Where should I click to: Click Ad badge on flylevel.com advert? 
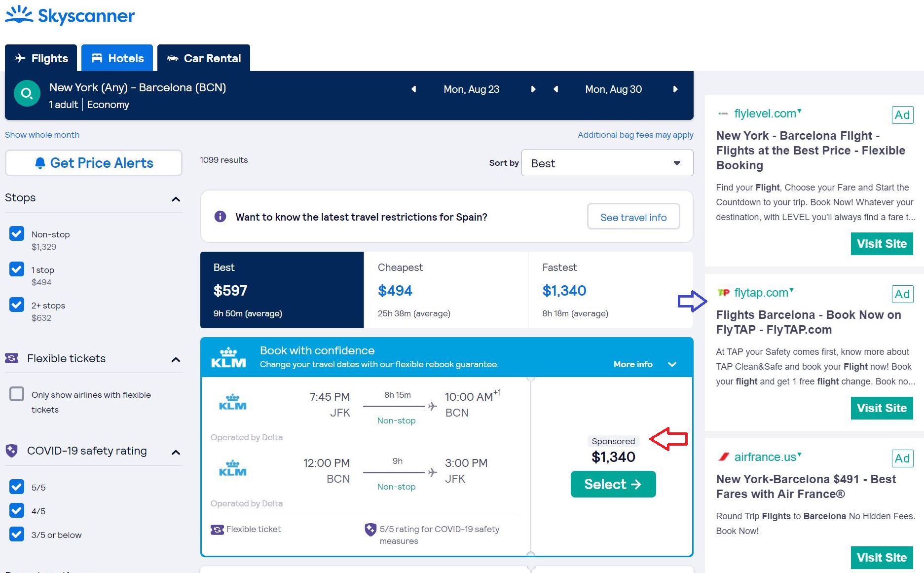click(902, 115)
